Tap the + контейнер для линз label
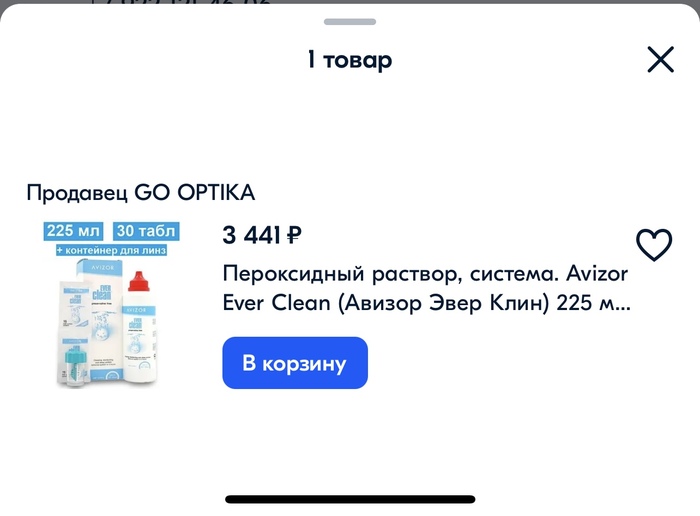The width and height of the screenshot is (700, 516). (x=112, y=250)
